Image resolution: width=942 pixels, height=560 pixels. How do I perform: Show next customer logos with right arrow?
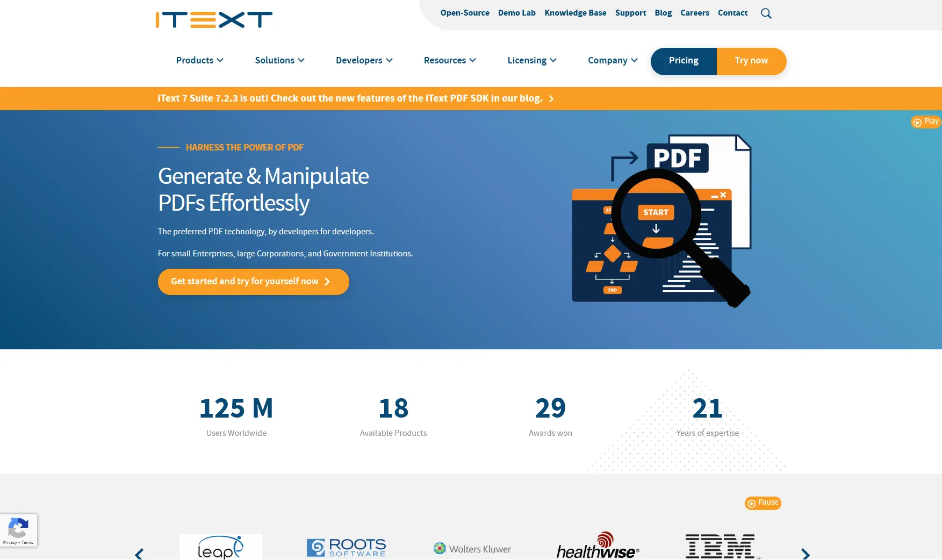click(805, 554)
